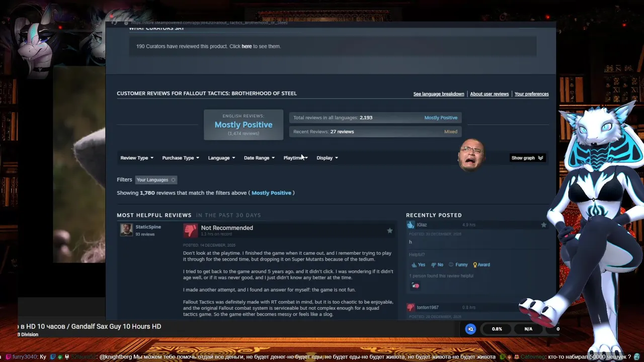The image size is (644, 362).
Task: Mark IGlaz's review as Funny
Action: click(458, 264)
